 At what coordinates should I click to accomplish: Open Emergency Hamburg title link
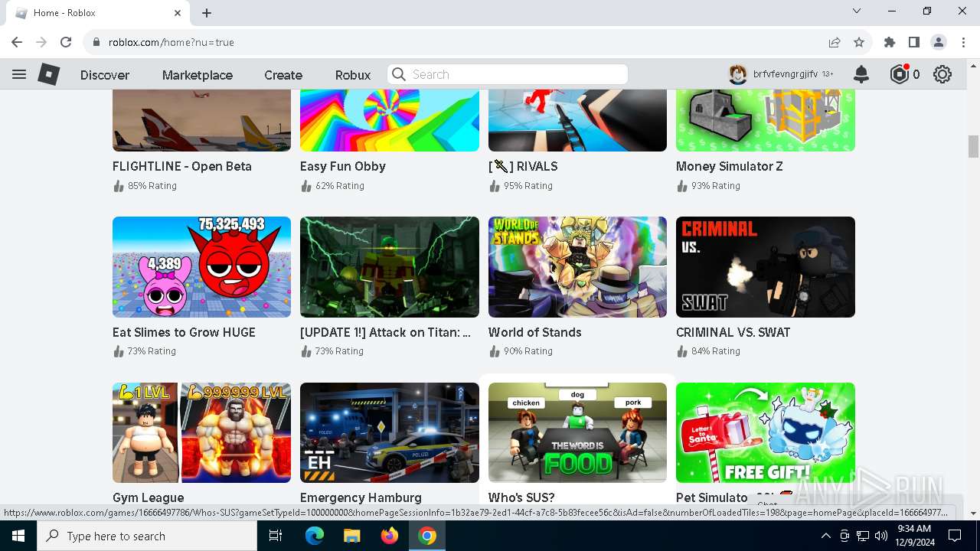361,497
